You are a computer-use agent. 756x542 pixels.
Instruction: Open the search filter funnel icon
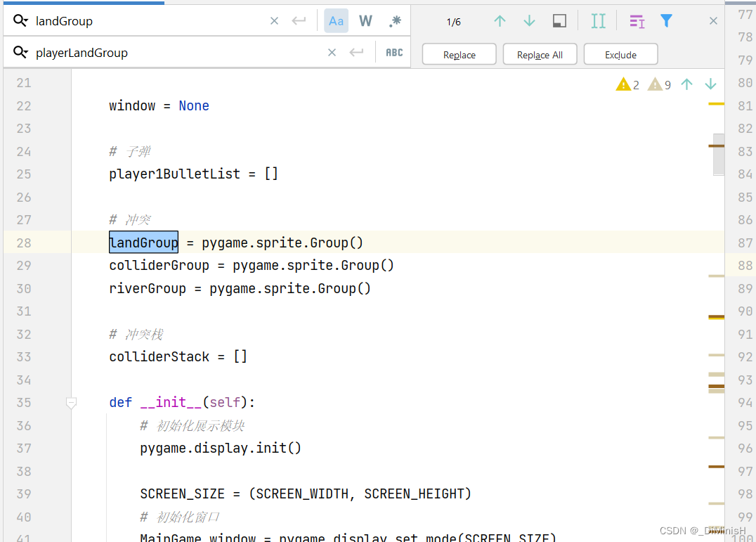666,21
